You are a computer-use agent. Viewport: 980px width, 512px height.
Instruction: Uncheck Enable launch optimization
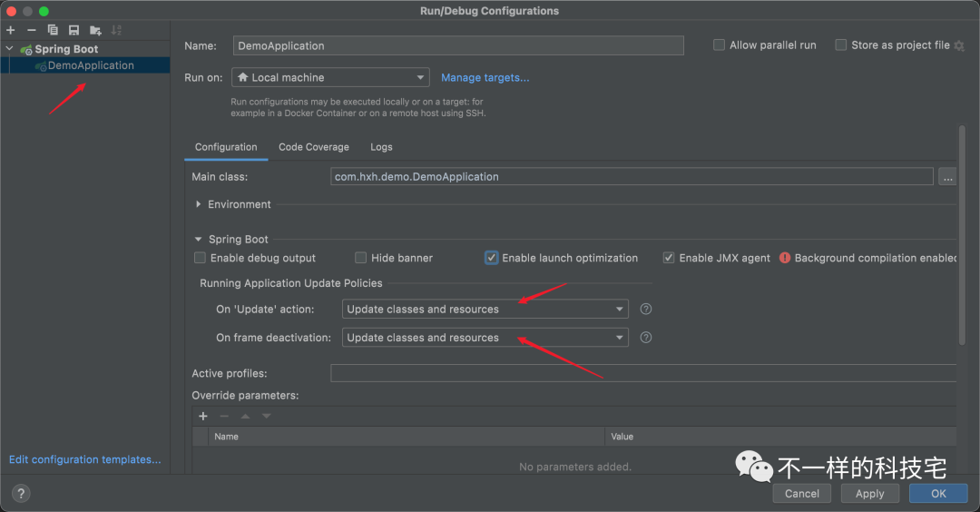pos(491,258)
